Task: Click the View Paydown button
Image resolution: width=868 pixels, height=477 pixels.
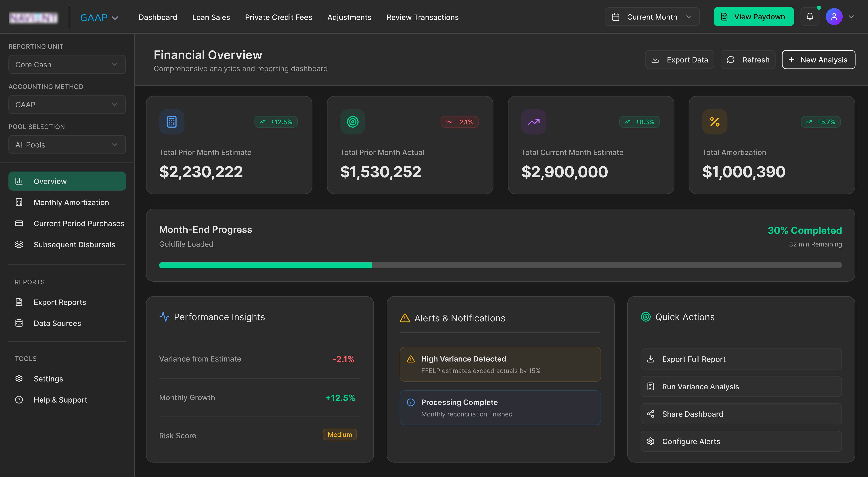Action: tap(753, 17)
